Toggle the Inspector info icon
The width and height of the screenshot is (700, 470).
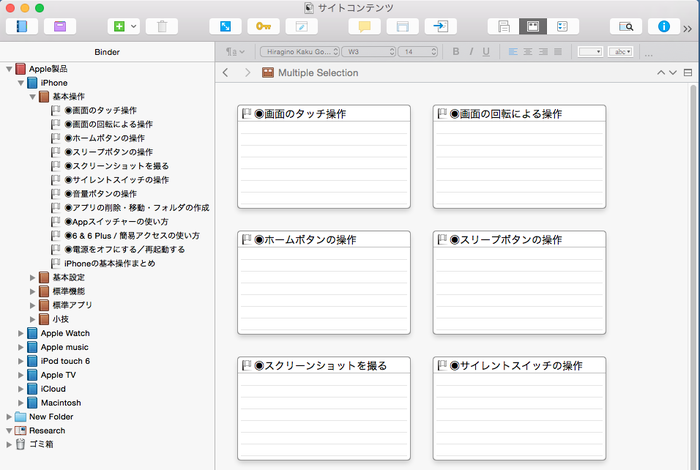(x=664, y=26)
